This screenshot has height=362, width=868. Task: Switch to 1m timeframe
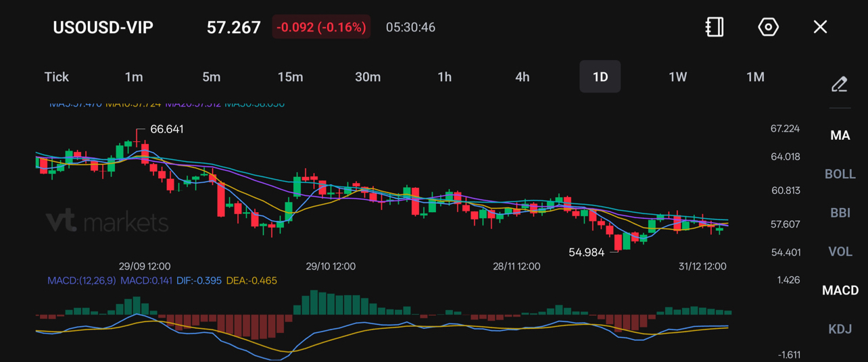[134, 77]
